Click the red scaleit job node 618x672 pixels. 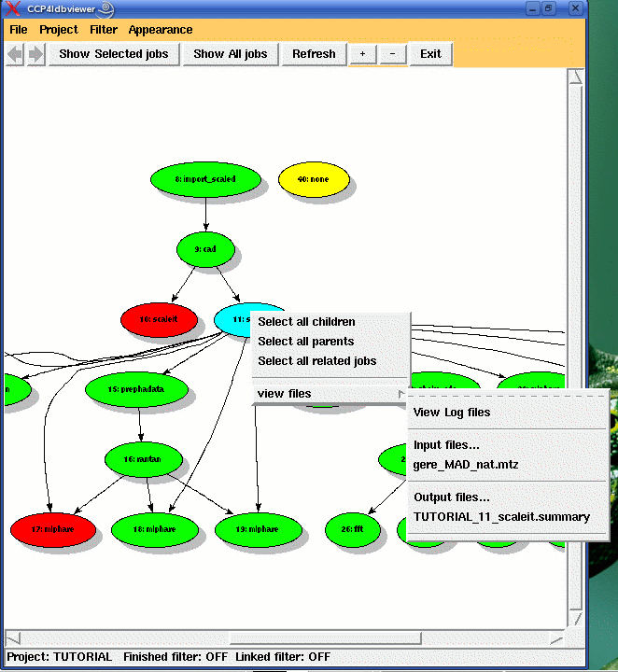(160, 319)
